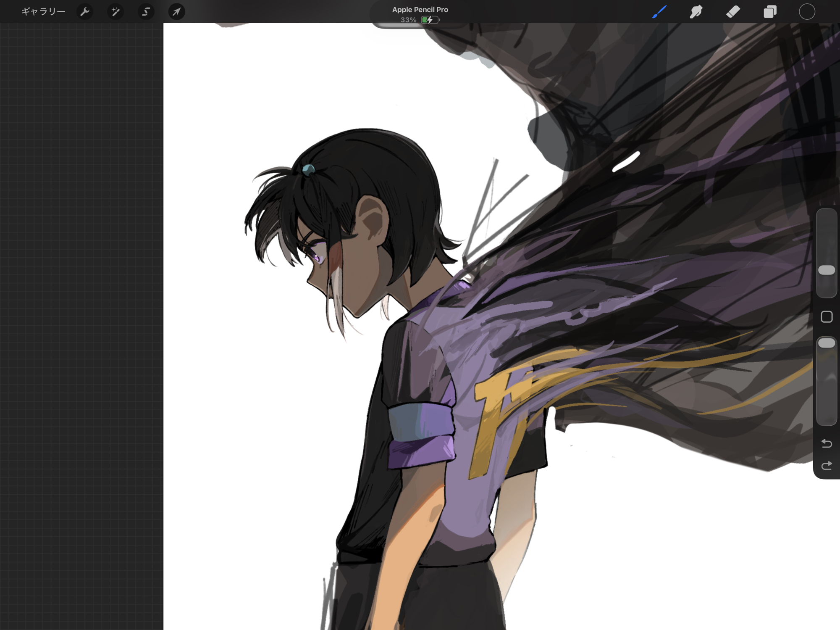Tap the pencil battery charging indicator
Image resolution: width=840 pixels, height=630 pixels.
430,20
